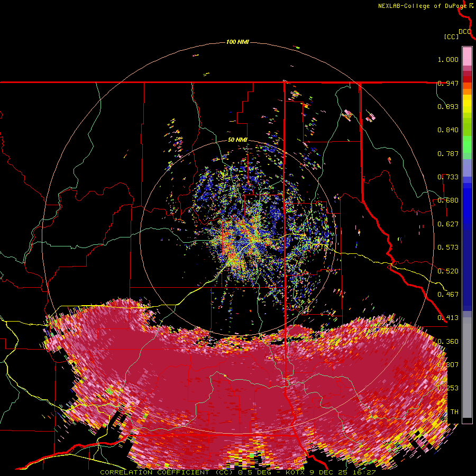476x476 pixels.
Task: Click the 0.307 scale value
Action: click(x=448, y=364)
